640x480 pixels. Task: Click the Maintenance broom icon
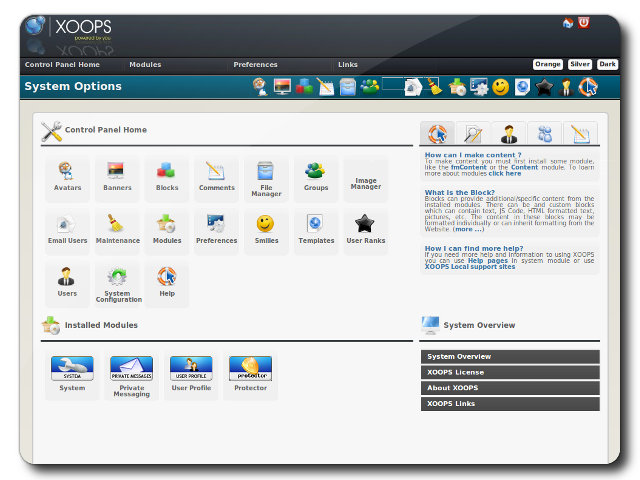pos(117,229)
